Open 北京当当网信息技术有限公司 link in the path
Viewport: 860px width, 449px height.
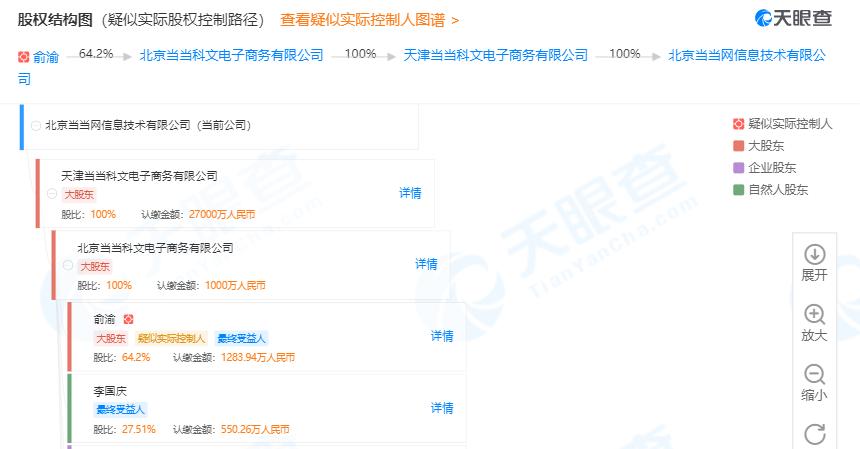click(747, 55)
